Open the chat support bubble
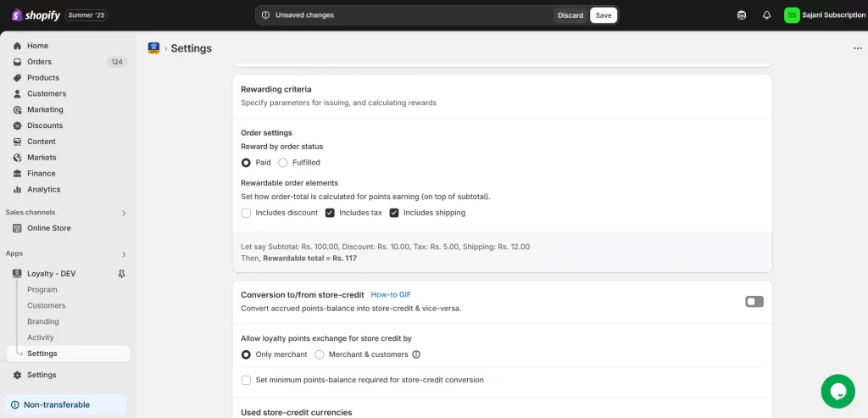 838,391
